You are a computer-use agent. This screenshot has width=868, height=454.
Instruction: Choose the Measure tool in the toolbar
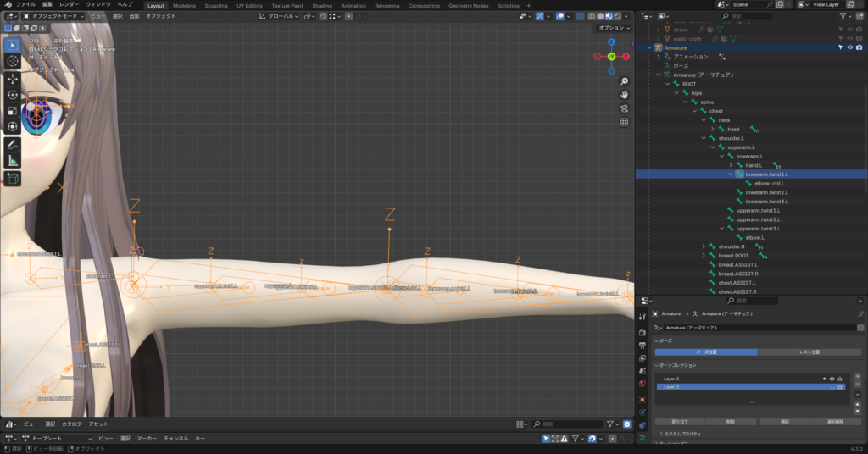pyautogui.click(x=13, y=161)
